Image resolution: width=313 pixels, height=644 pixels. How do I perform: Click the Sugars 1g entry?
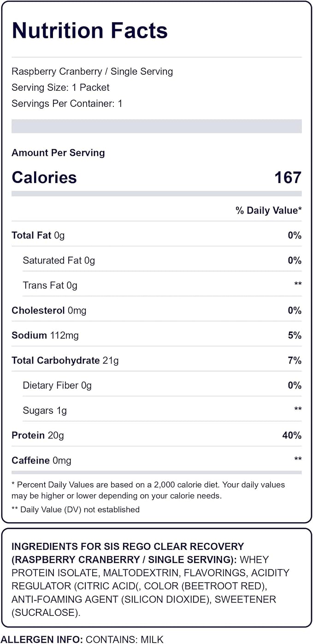pos(45,410)
